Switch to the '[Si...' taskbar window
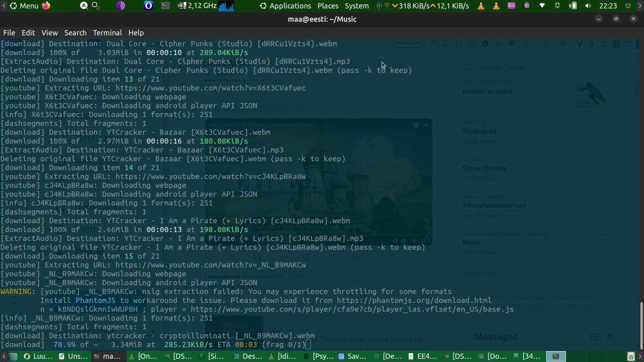 tap(213, 356)
